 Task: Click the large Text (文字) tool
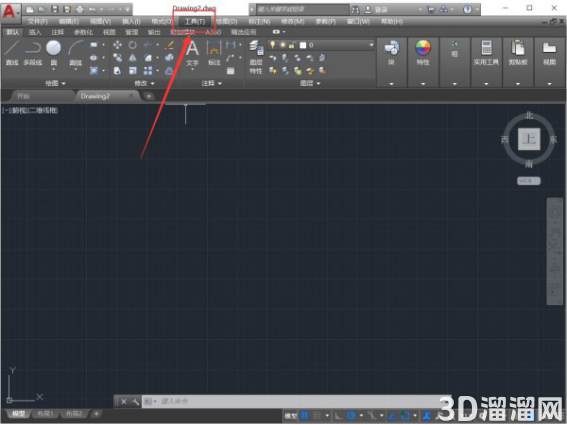pos(192,53)
